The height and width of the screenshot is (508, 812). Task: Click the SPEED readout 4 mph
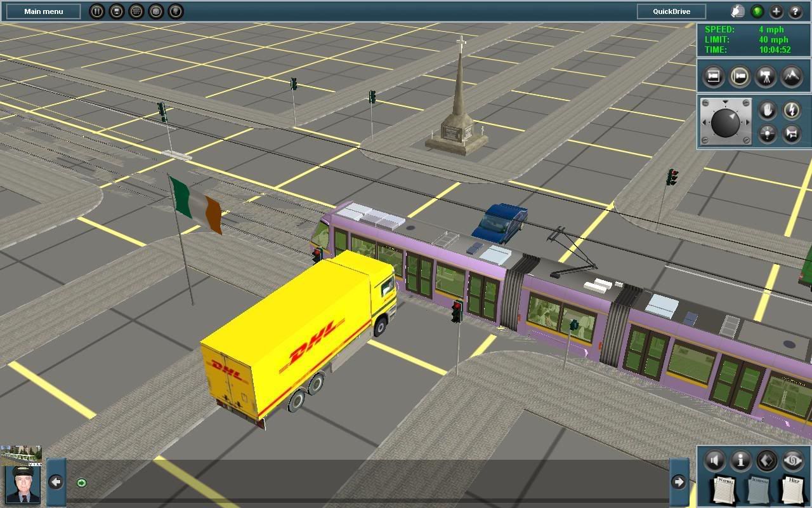coord(771,29)
